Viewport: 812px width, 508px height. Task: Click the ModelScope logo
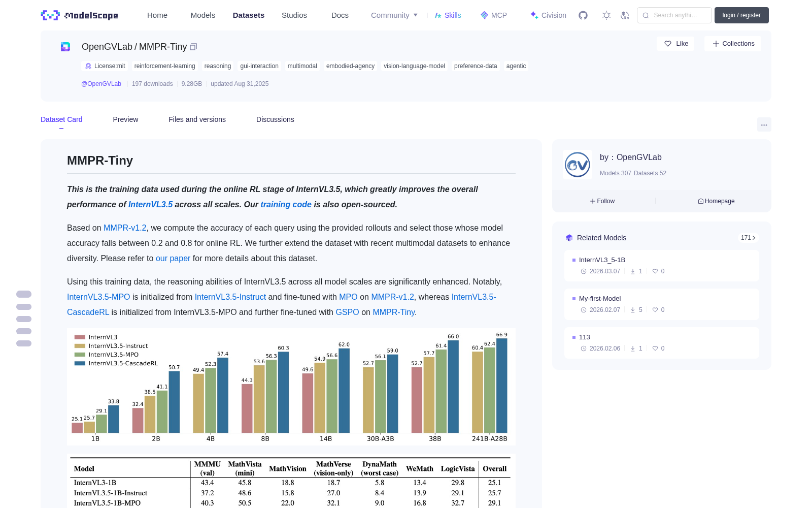coord(80,15)
